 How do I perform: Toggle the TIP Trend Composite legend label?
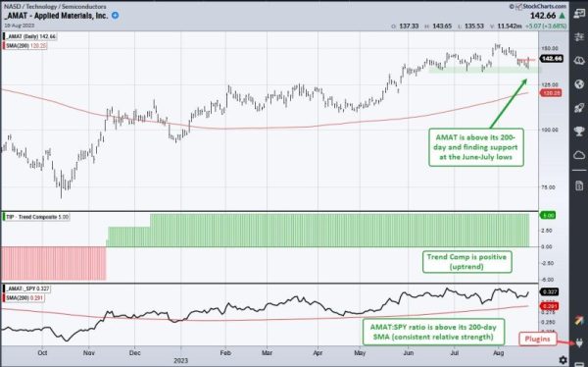(36, 217)
